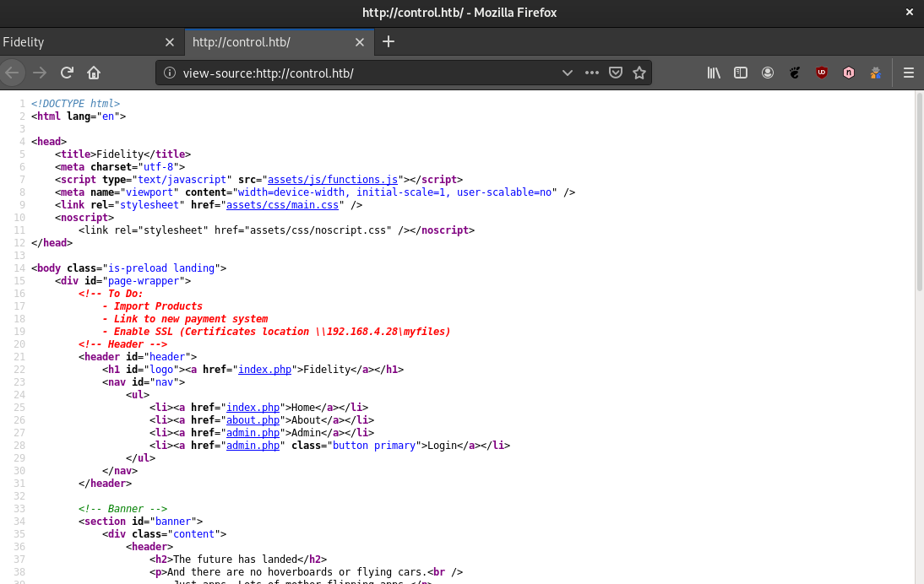Open the about.php link
Image resolution: width=924 pixels, height=584 pixels.
(253, 420)
